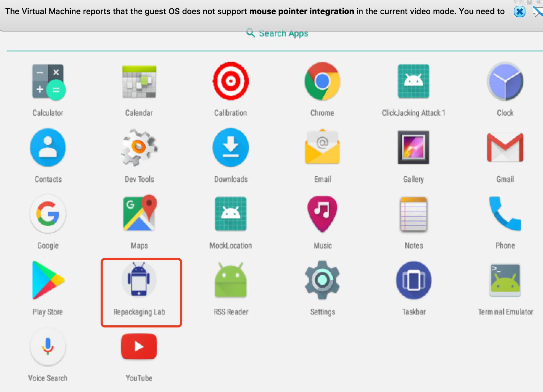Open the Downloads app
543x392 pixels.
click(x=231, y=148)
